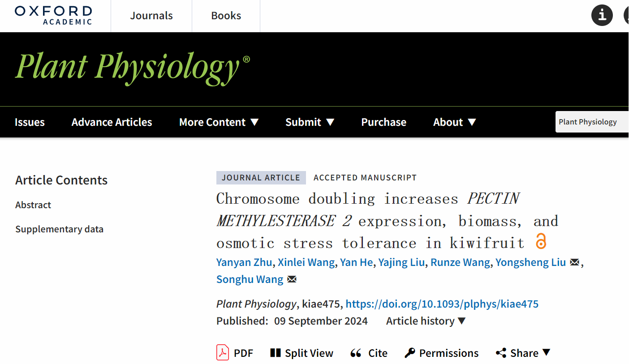
Task: View author Yanyan Zhu's profile
Action: (x=244, y=262)
